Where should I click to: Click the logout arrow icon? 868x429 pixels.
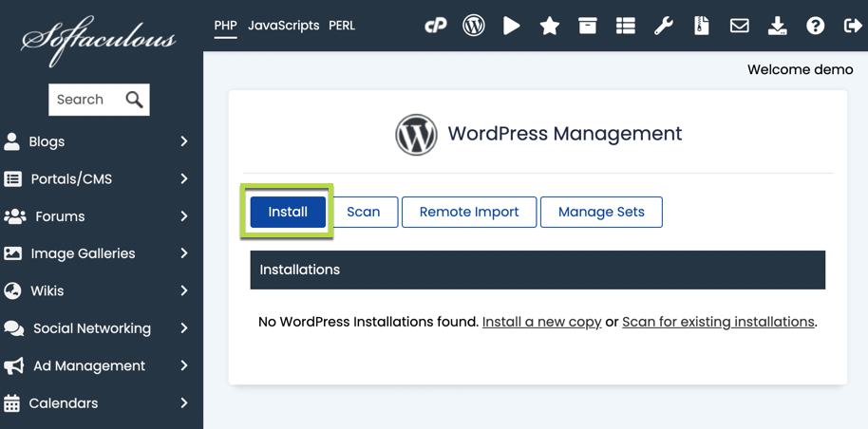(853, 26)
